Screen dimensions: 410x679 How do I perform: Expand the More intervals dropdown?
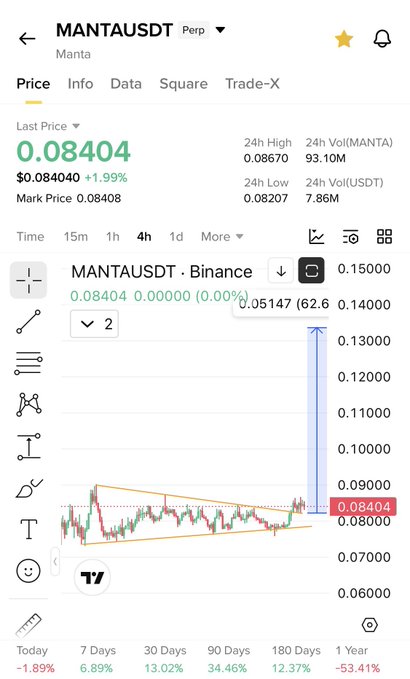pyautogui.click(x=222, y=236)
